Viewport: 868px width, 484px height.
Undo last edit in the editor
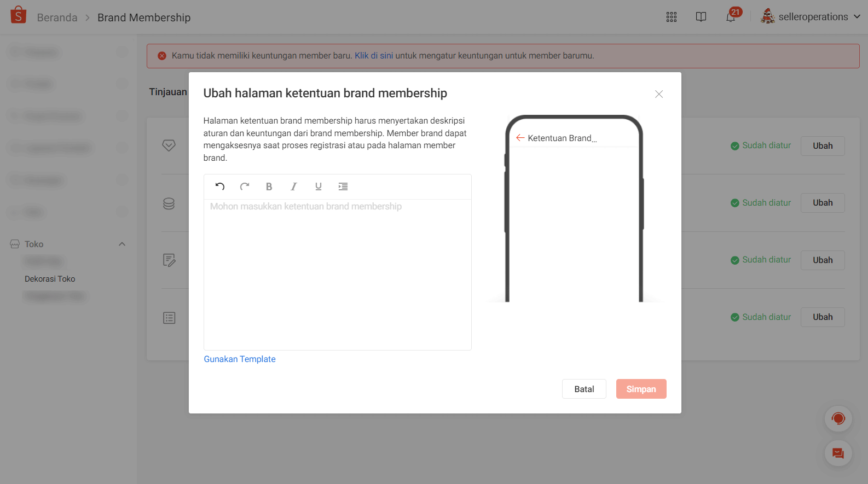(220, 186)
